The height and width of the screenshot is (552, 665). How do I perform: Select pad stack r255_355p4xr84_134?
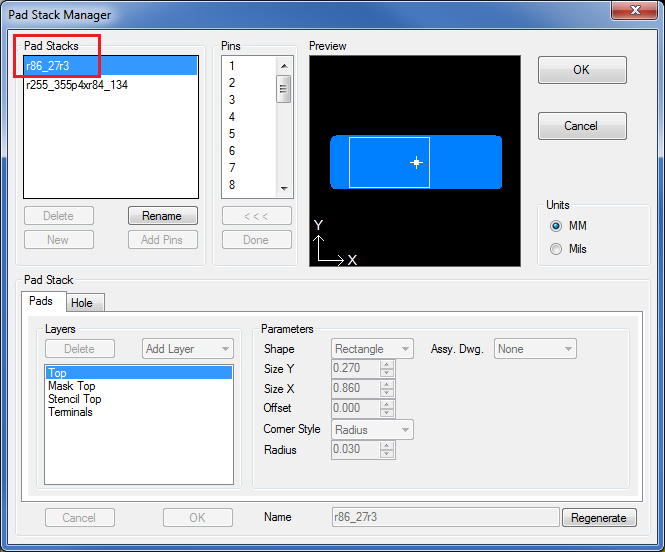click(x=77, y=85)
